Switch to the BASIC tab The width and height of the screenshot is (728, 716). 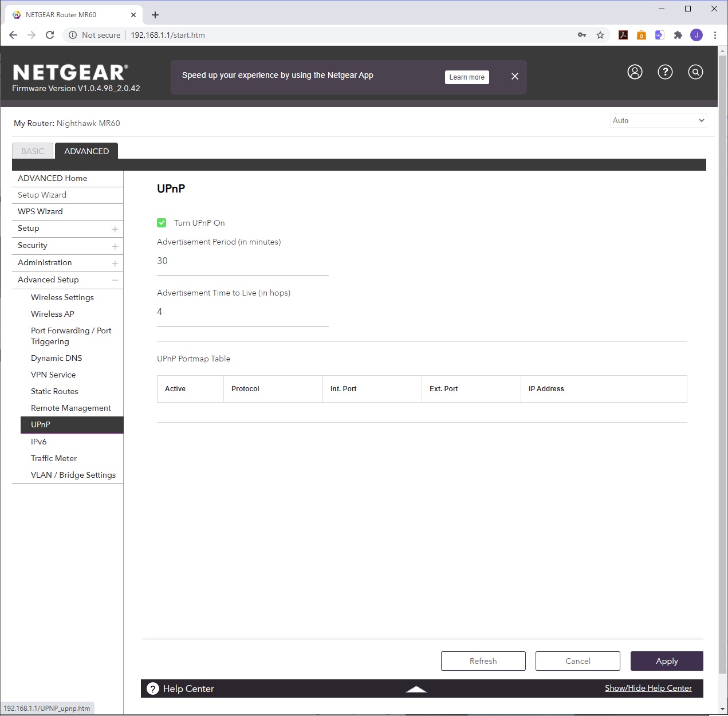(33, 151)
